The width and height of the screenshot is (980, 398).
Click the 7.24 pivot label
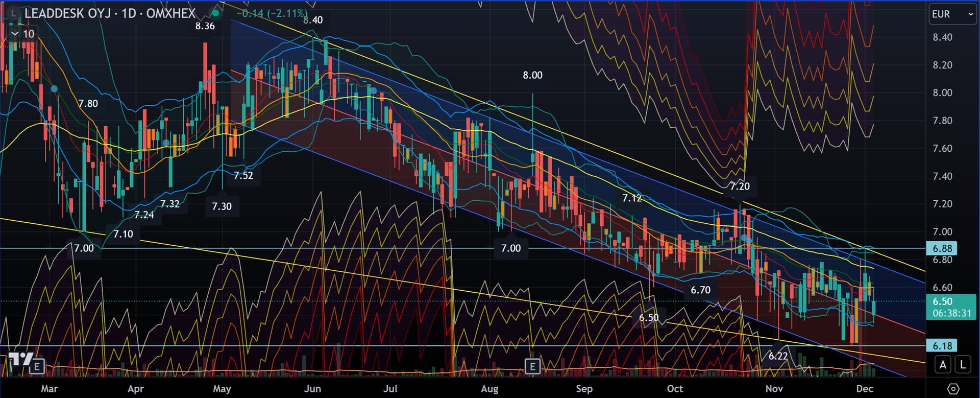(144, 215)
